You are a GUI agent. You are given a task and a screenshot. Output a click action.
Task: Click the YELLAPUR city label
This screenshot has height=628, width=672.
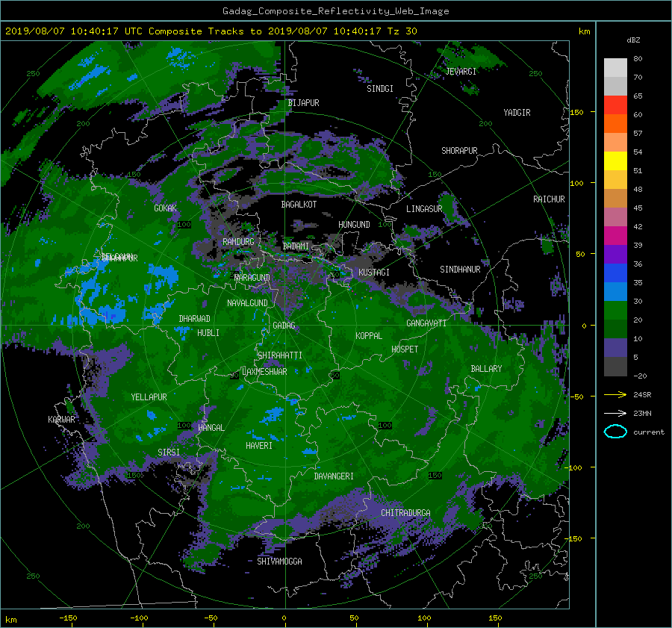(x=149, y=397)
